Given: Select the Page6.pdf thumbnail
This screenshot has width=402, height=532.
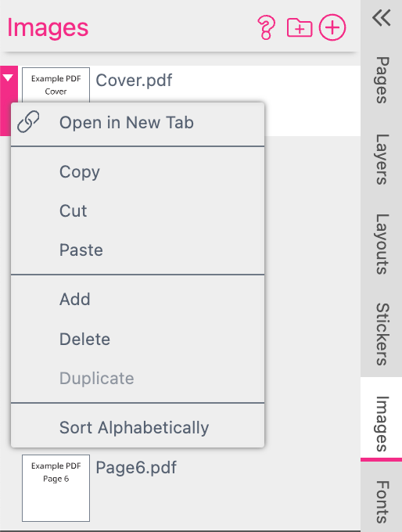Looking at the screenshot, I should [56, 488].
